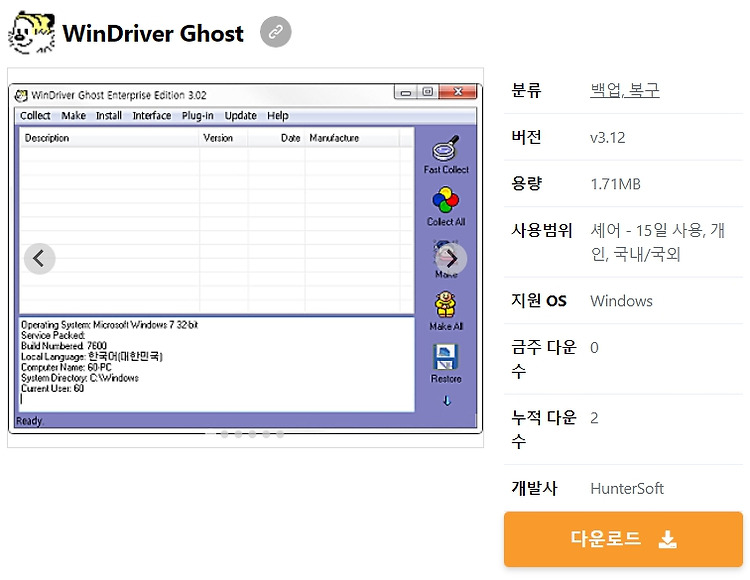The image size is (750, 580).
Task: Click the version value v3.12
Action: pos(607,138)
